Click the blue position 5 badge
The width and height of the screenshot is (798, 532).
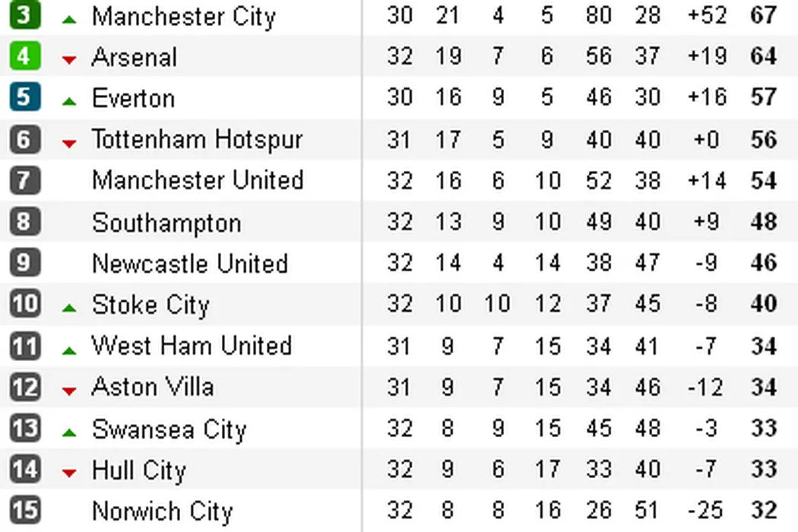click(24, 97)
